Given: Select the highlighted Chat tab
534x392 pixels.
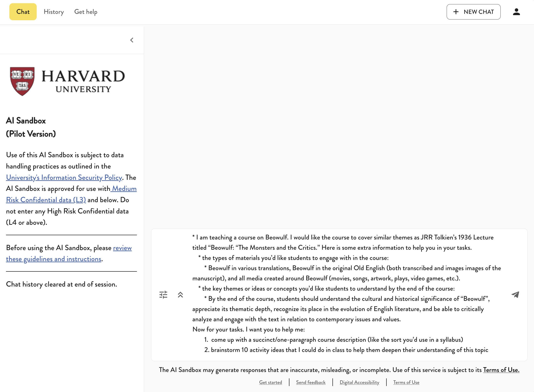Looking at the screenshot, I should (x=23, y=12).
